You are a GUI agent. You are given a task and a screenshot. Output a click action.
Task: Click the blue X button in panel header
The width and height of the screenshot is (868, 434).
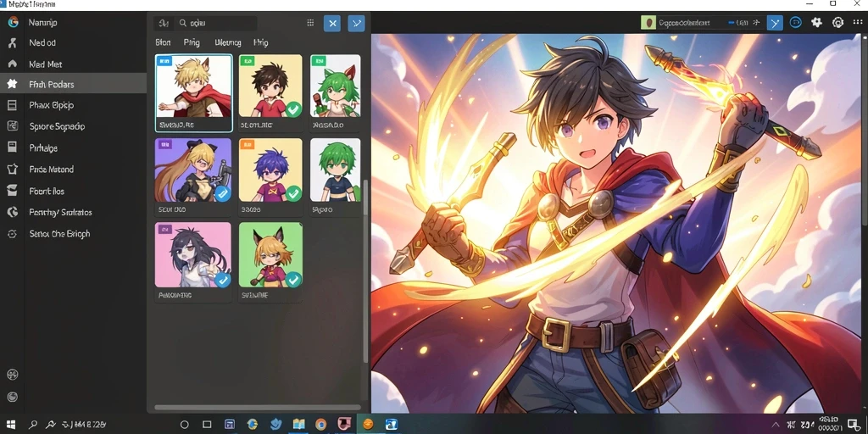tap(332, 23)
